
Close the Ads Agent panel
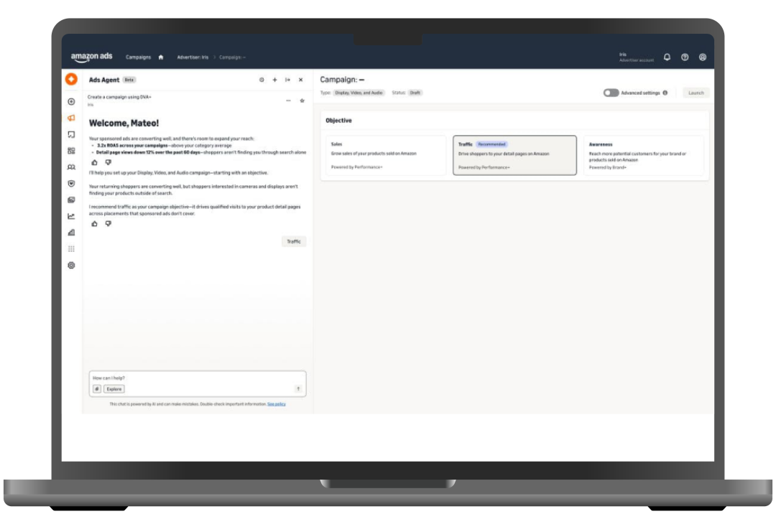(x=300, y=80)
